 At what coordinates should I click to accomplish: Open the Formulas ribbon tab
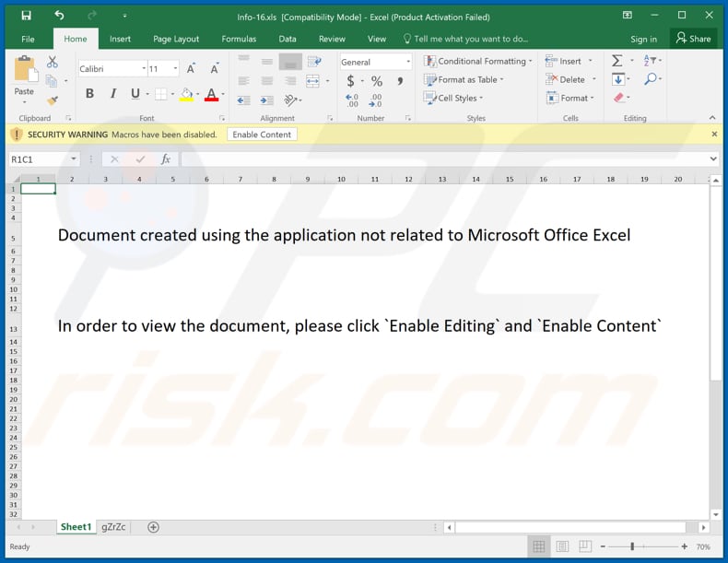(239, 39)
